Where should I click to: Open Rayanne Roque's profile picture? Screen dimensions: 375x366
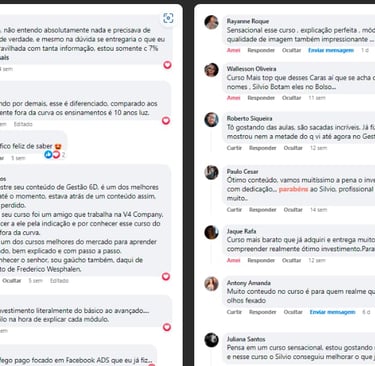[211, 22]
